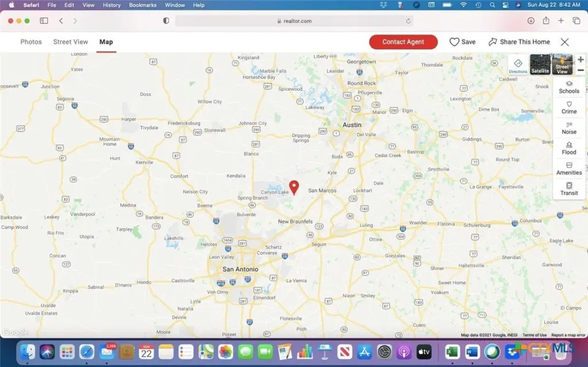
Task: Click the Contact Agent button
Action: [x=403, y=42]
